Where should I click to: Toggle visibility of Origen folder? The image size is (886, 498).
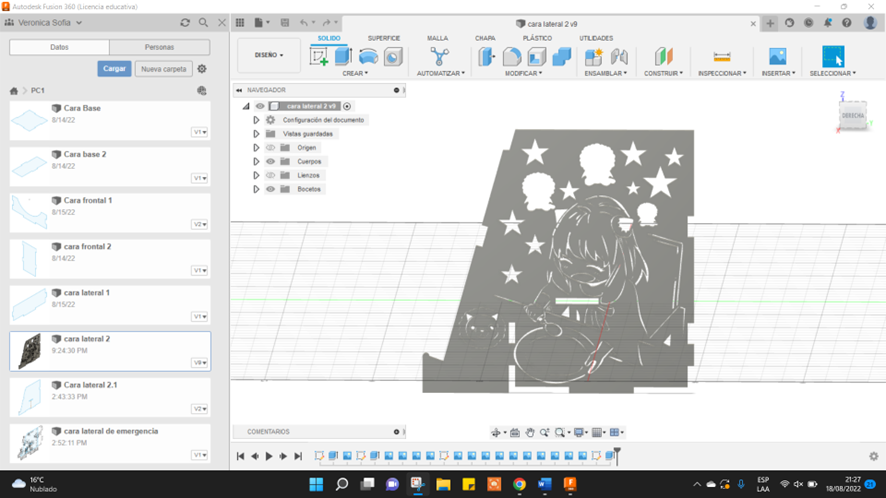click(271, 148)
